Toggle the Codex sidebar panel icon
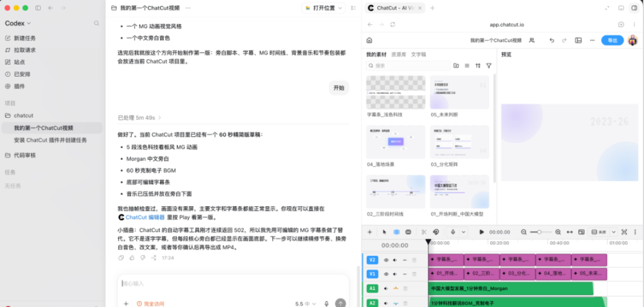The width and height of the screenshot is (644, 307). tap(38, 8)
